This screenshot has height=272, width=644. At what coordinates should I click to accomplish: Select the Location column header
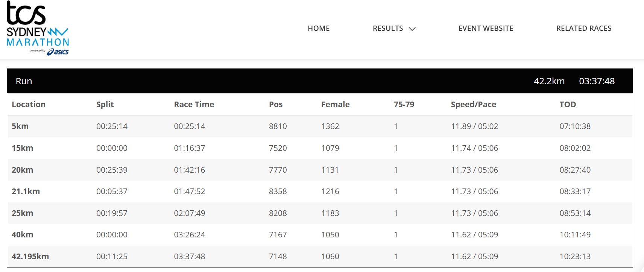pyautogui.click(x=29, y=105)
